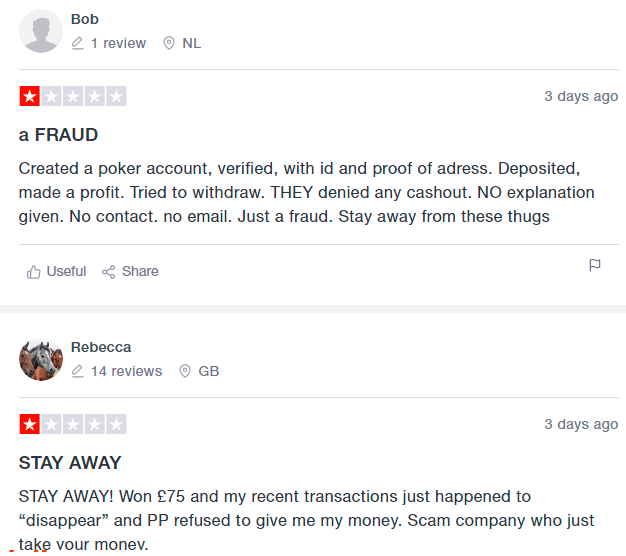Click "3 days ago" on Rebecca's review

581,424
